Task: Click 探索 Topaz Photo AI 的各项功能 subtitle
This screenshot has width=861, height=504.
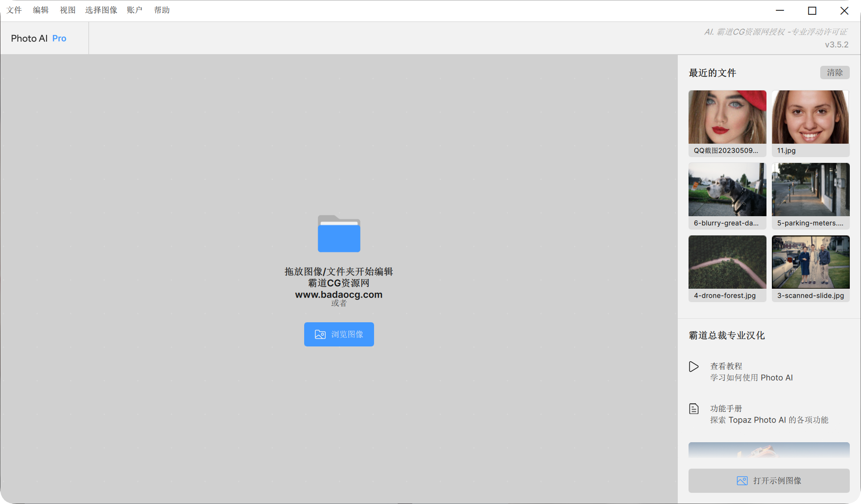Action: click(x=769, y=420)
